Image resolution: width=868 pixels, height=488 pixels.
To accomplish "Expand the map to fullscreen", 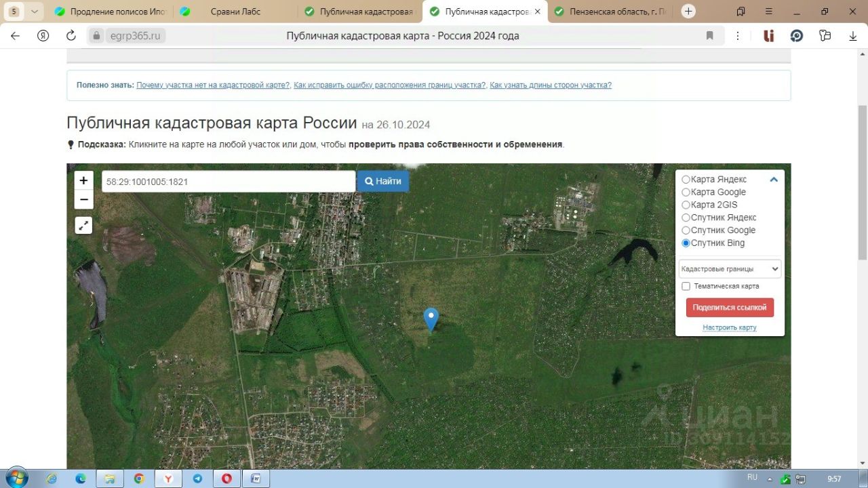I will pyautogui.click(x=83, y=226).
